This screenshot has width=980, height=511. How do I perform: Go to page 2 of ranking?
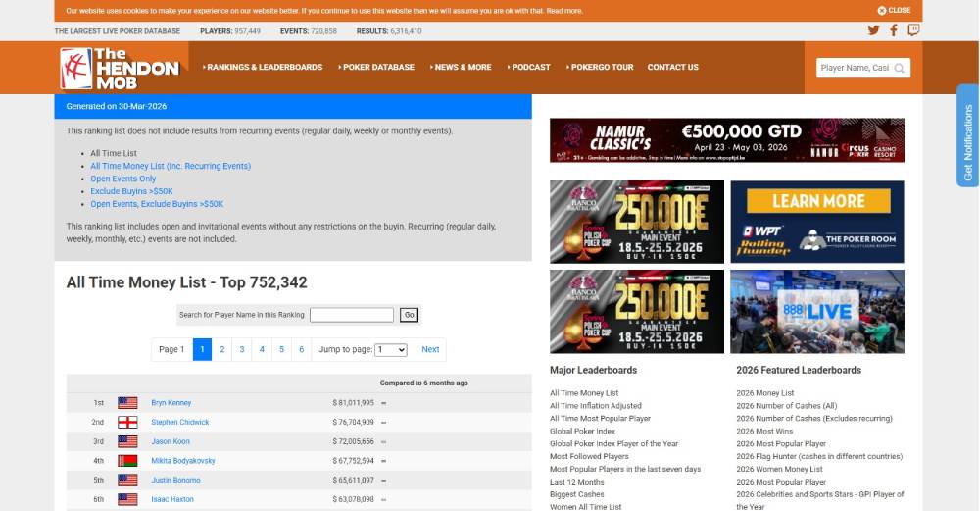(x=221, y=349)
